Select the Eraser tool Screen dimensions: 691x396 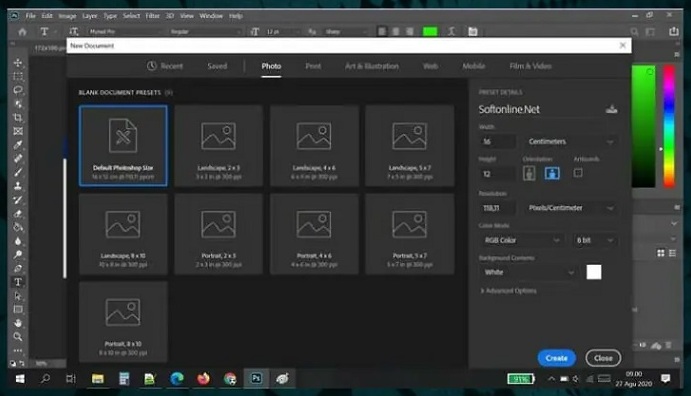tap(18, 214)
